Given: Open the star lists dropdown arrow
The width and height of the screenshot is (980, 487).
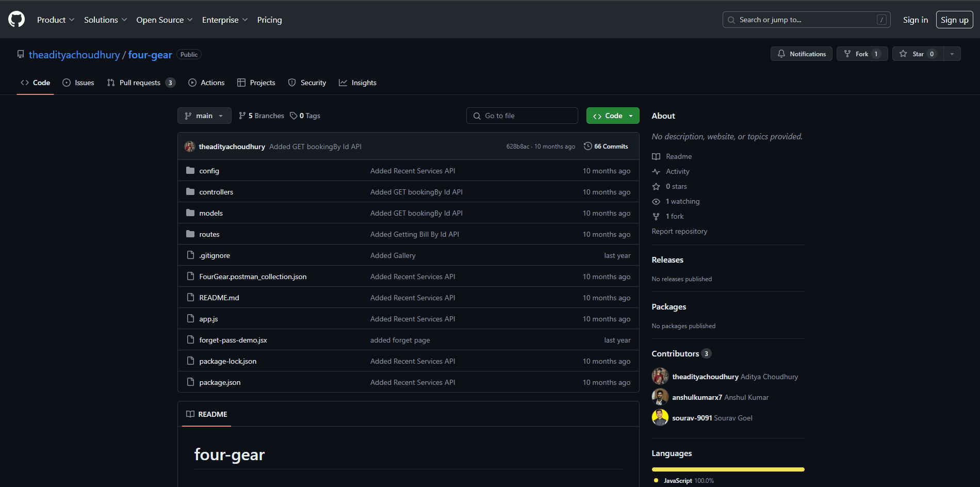Looking at the screenshot, I should click(x=952, y=54).
